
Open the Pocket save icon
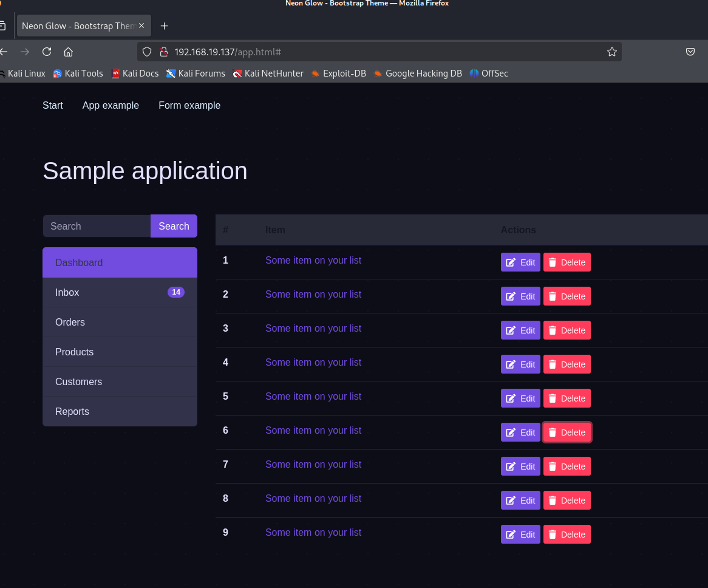point(690,52)
